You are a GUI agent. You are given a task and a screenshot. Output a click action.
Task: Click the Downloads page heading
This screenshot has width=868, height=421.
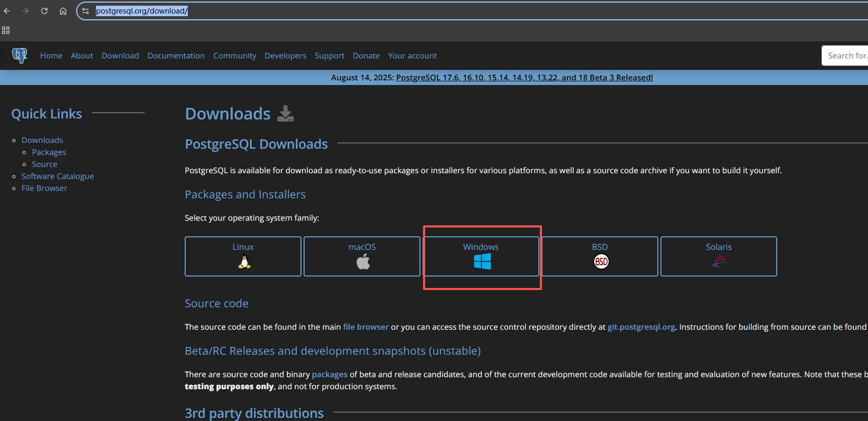tap(228, 114)
